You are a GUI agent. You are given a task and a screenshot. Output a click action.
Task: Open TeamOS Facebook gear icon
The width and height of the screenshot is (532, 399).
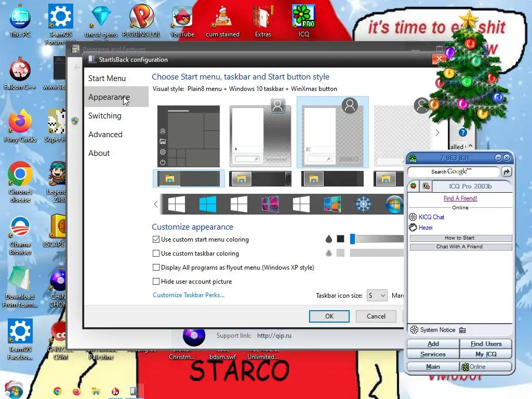pos(20,339)
